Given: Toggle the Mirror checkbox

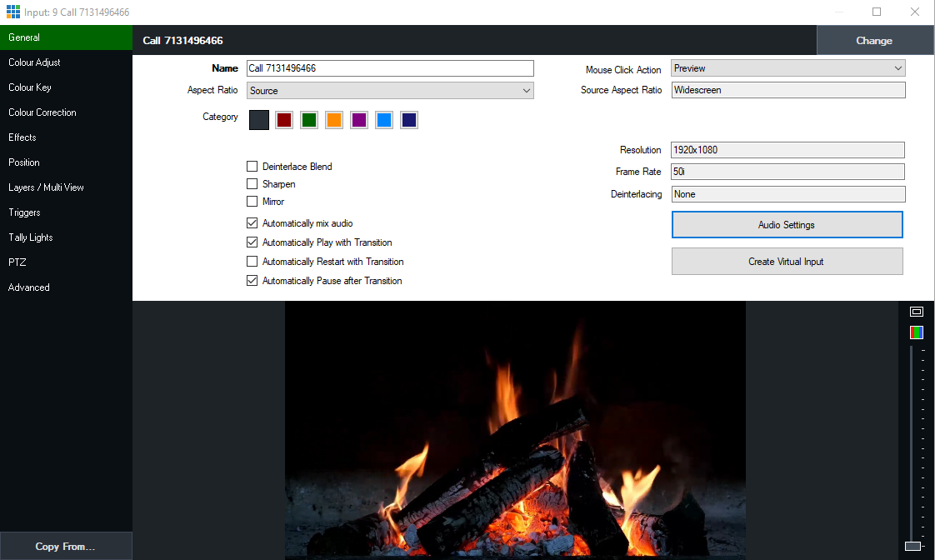Looking at the screenshot, I should point(252,202).
